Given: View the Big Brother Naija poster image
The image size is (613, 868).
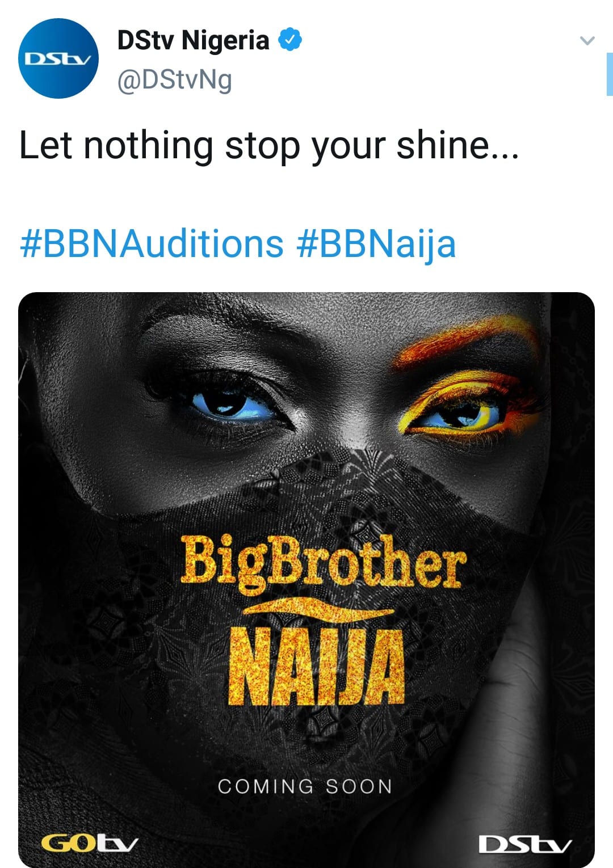Looking at the screenshot, I should [x=306, y=580].
